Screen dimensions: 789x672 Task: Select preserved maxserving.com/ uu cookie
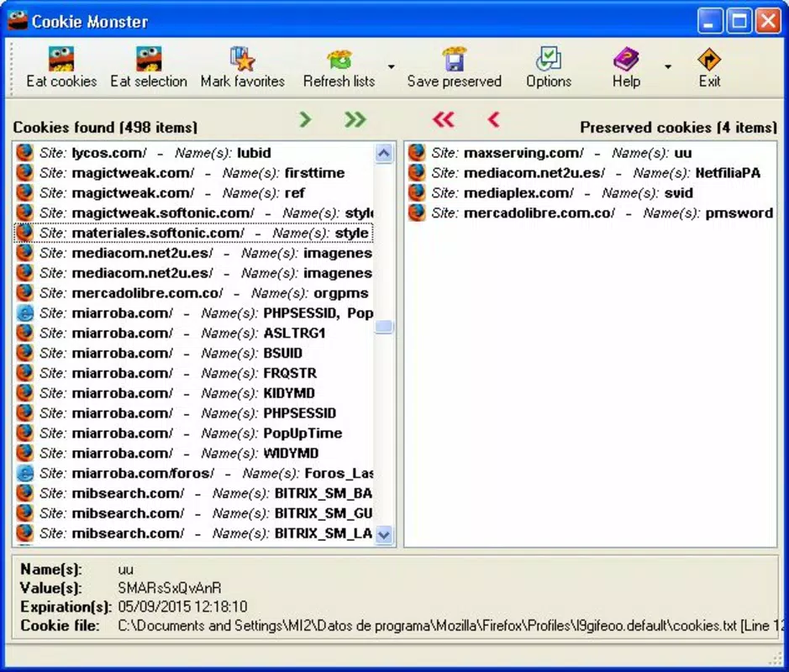pos(592,153)
